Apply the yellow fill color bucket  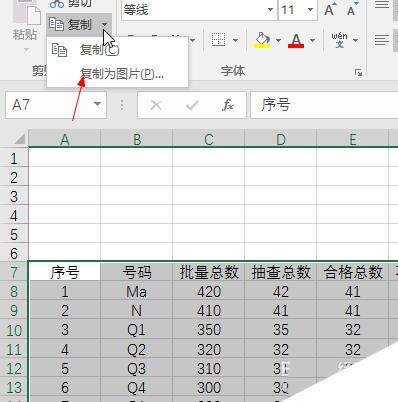263,40
